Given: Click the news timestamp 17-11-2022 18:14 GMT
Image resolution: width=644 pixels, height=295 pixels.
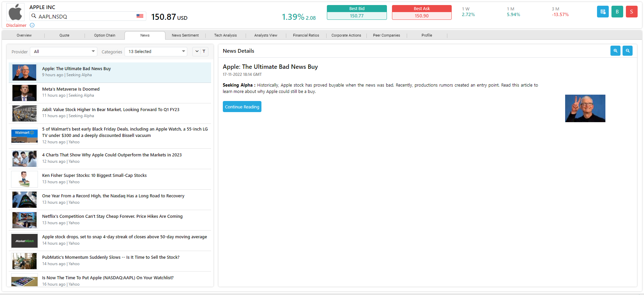Looking at the screenshot, I should (x=242, y=75).
